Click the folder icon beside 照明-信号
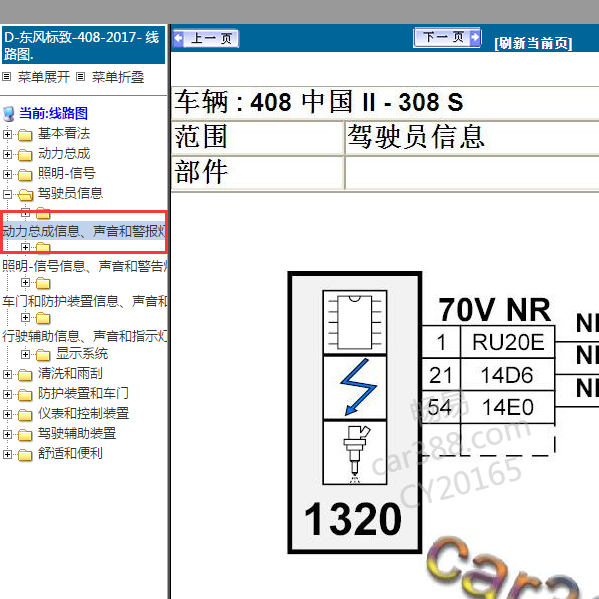 click(x=25, y=174)
